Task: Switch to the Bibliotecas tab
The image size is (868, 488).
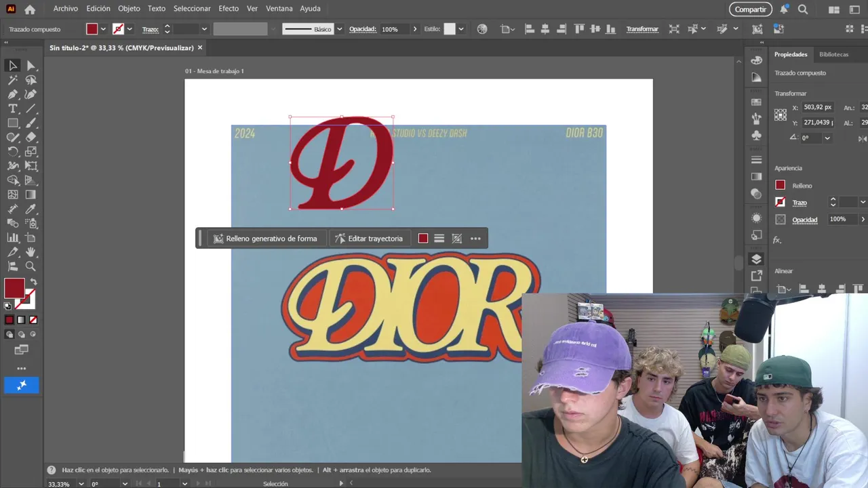Action: (x=833, y=54)
